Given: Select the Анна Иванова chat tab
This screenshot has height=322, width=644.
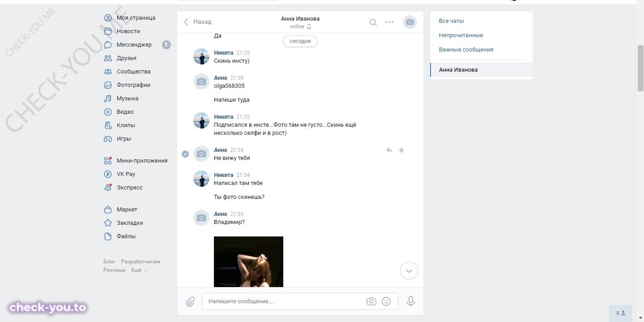Looking at the screenshot, I should pyautogui.click(x=482, y=70).
